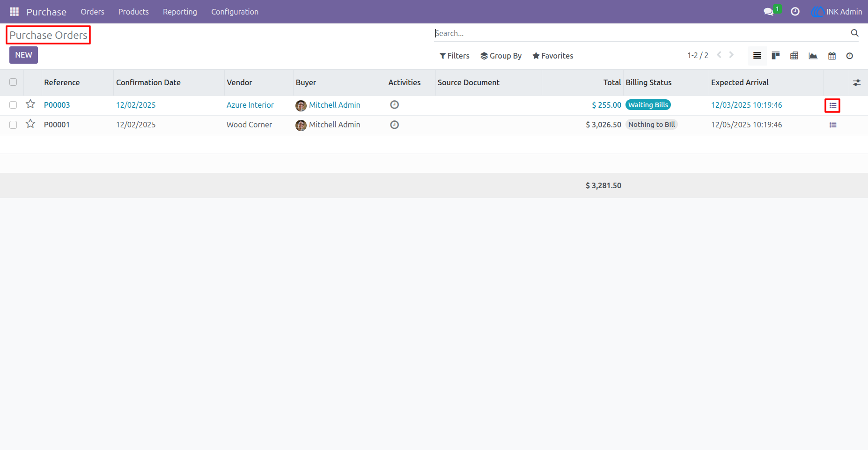
Task: Open purchase order P00003
Action: click(x=57, y=105)
